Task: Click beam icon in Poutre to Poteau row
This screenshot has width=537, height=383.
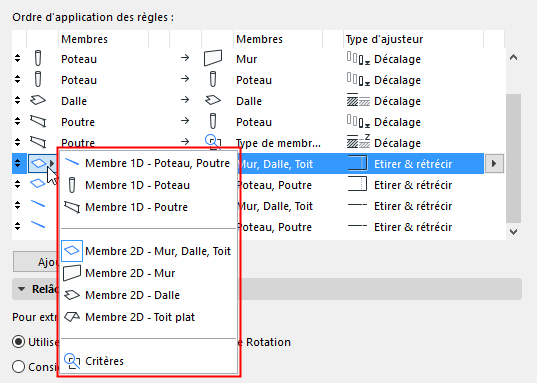Action: click(x=38, y=121)
